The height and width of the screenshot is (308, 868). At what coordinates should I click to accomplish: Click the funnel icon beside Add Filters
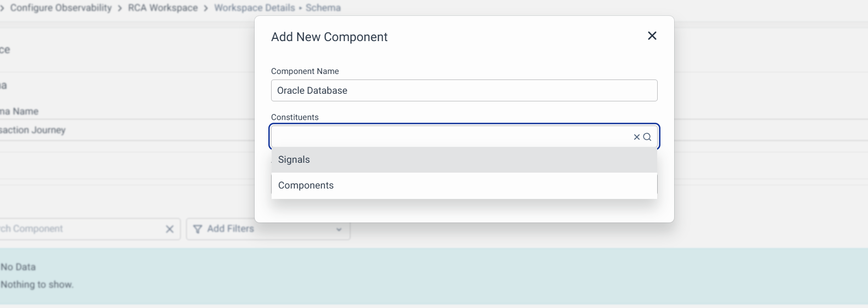pos(198,229)
